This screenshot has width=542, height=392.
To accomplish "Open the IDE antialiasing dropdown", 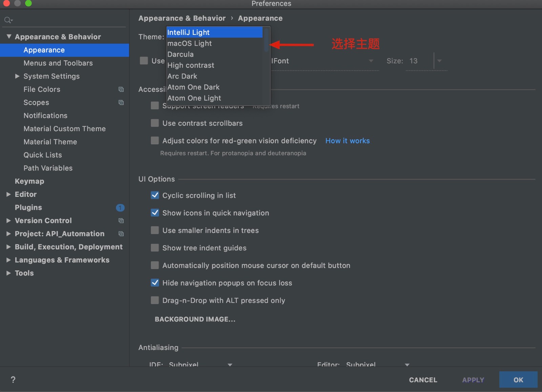I will pos(230,365).
